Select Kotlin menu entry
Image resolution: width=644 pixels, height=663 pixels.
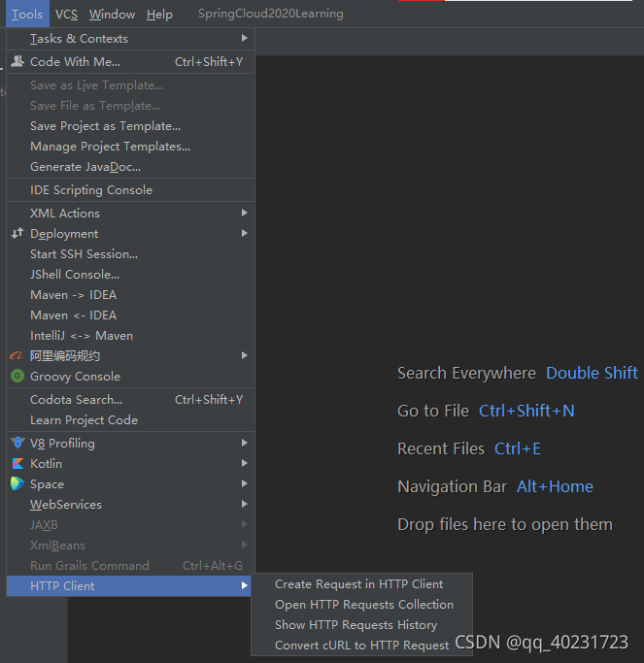pyautogui.click(x=130, y=463)
